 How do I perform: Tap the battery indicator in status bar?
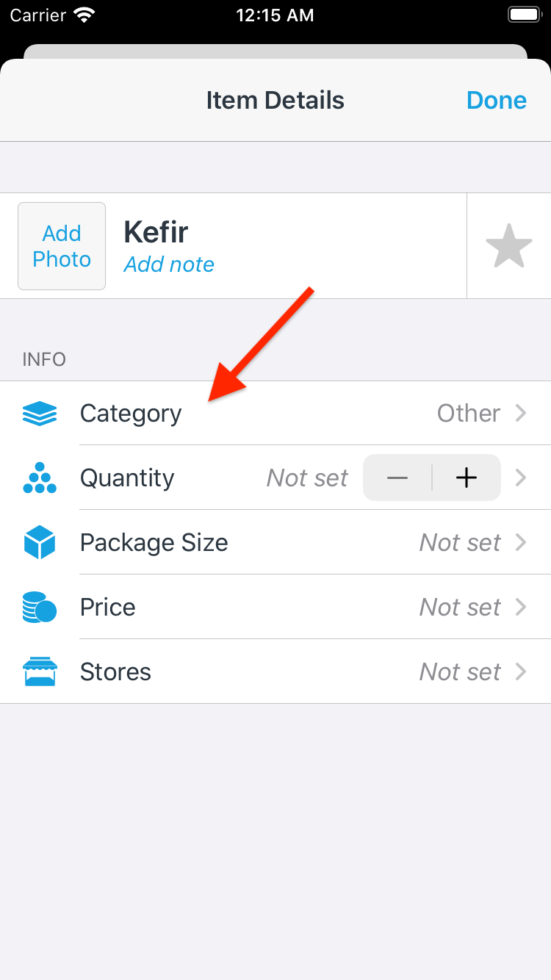pos(525,15)
